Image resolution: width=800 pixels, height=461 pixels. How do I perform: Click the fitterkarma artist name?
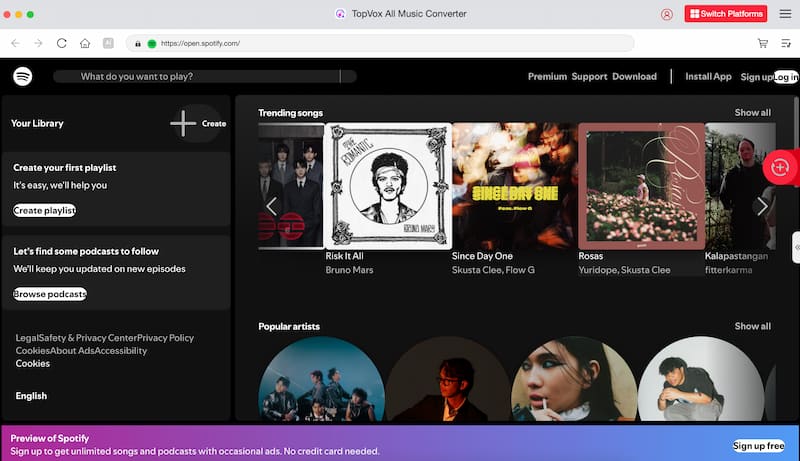729,270
